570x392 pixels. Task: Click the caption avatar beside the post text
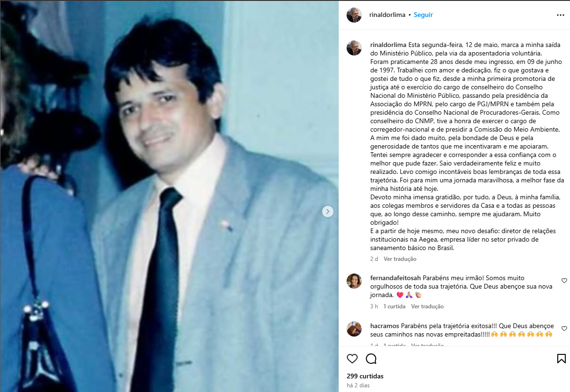pos(354,48)
